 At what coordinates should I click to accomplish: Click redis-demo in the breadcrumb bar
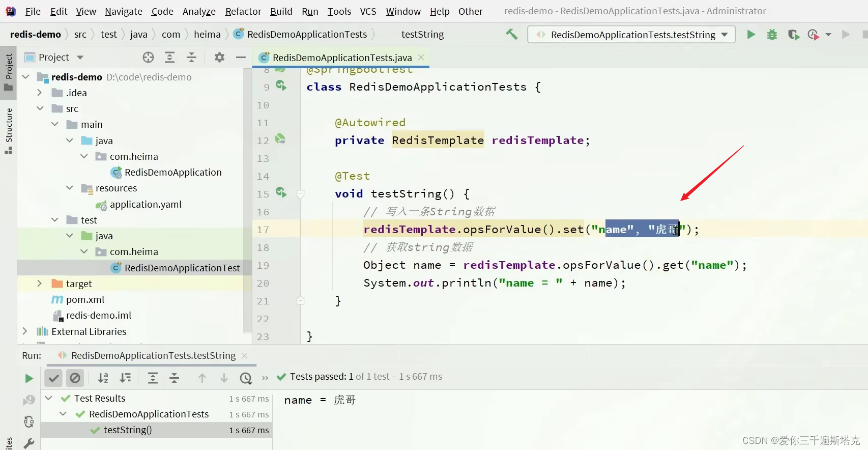pyautogui.click(x=36, y=34)
